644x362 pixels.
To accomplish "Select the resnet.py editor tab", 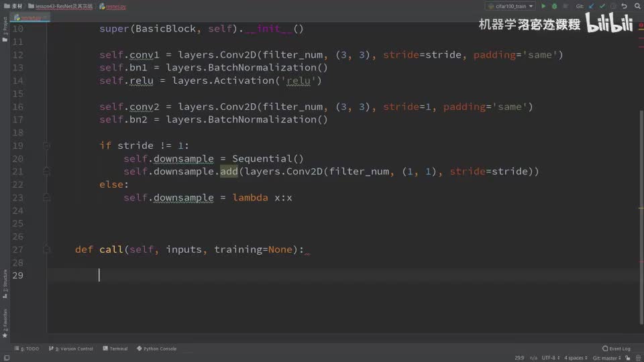I will tap(30, 17).
